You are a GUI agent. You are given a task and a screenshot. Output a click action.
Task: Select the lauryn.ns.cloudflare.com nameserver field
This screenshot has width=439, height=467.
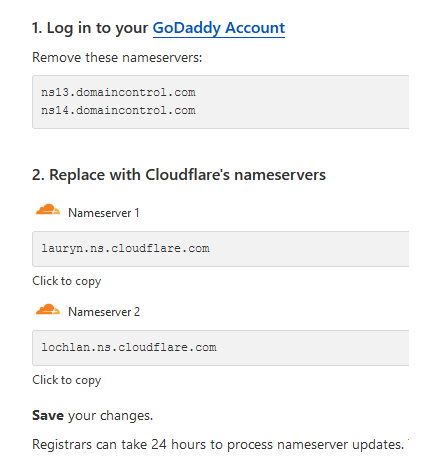tap(220, 249)
